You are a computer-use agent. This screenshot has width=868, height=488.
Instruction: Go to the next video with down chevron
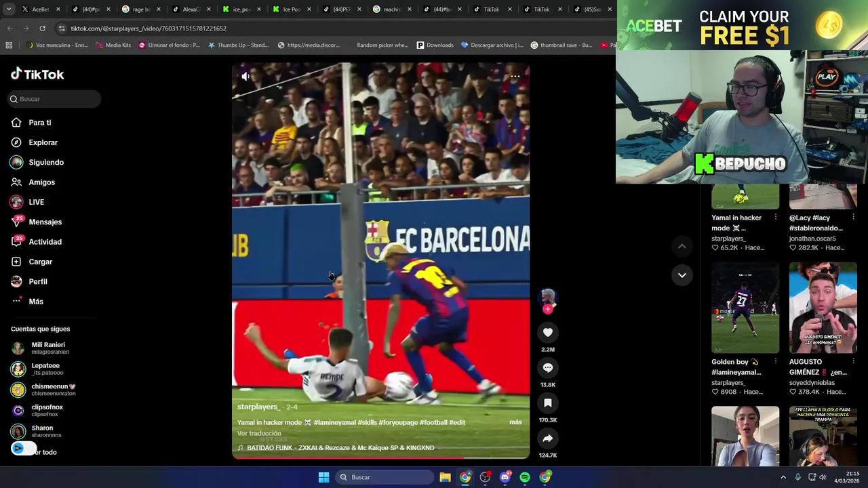(x=682, y=275)
